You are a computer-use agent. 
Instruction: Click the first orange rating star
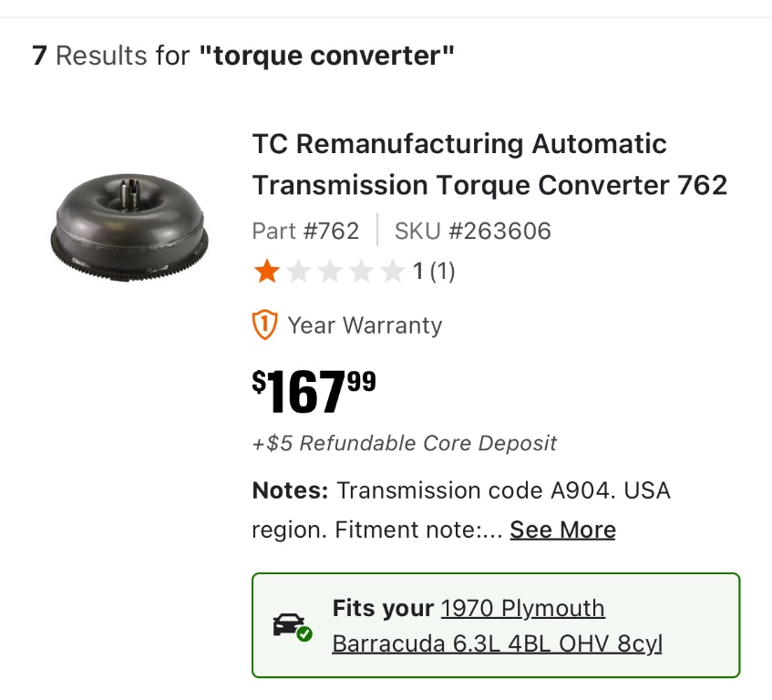coord(267,271)
